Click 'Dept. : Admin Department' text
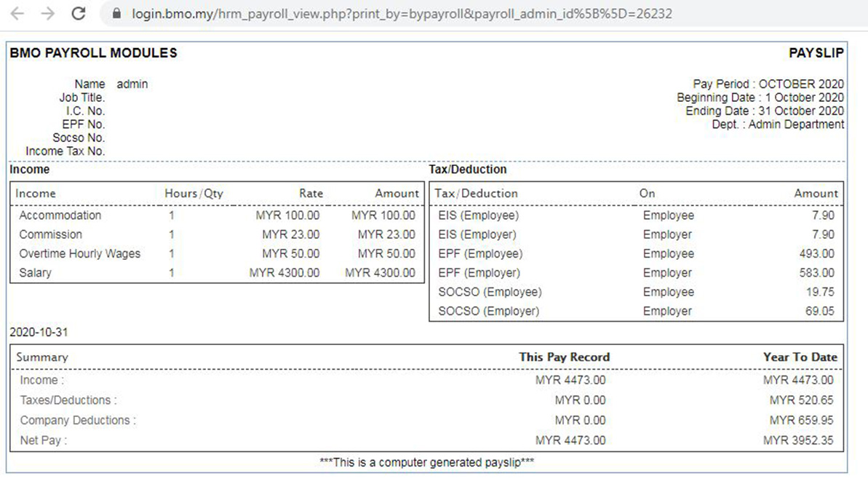Screen dimensions: 868x500 (778, 124)
